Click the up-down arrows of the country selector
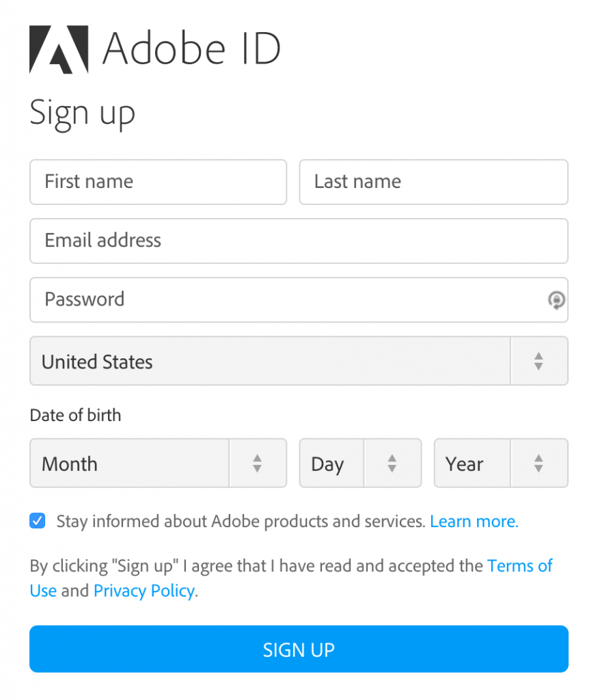The height and width of the screenshot is (700, 600). point(538,361)
